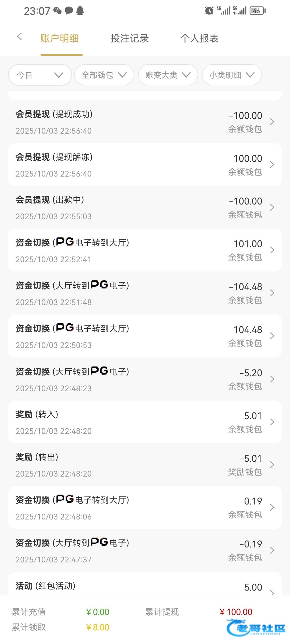The height and width of the screenshot is (644, 290).
Task: Open the 活动 (红包活动) 5.00 record
Action: 145,586
